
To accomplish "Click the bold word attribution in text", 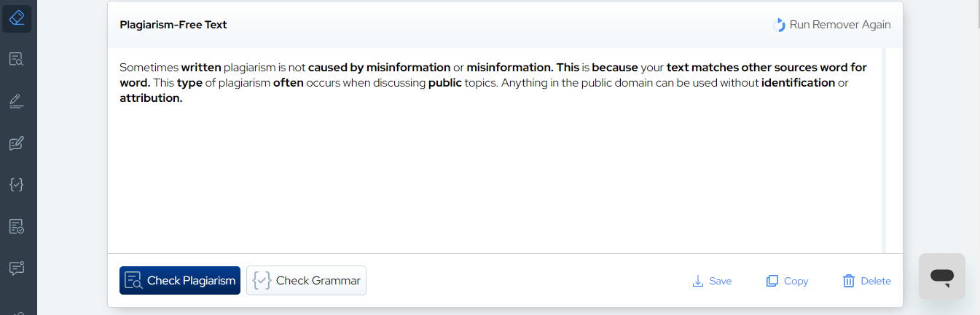I will pos(151,98).
